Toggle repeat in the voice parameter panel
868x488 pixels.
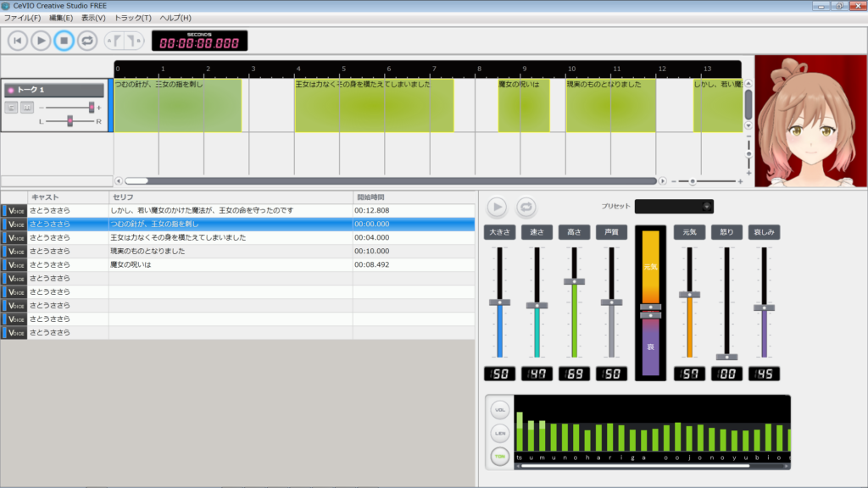pyautogui.click(x=526, y=207)
